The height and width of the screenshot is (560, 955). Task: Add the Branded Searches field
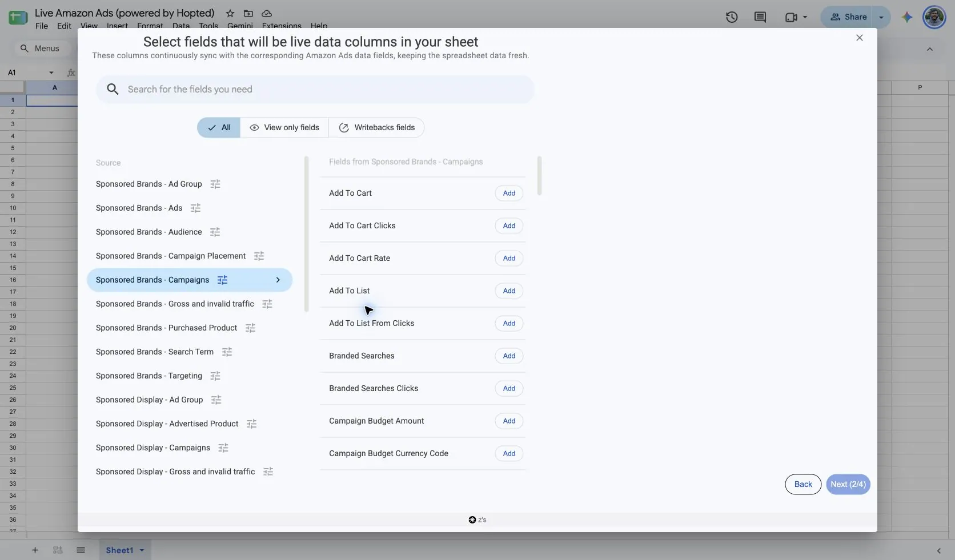click(x=509, y=356)
